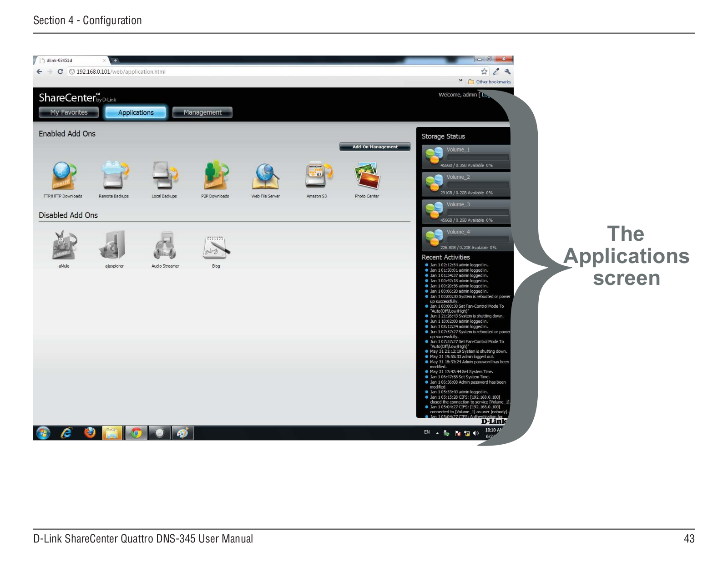Open the Other bookmarks folder

tap(490, 82)
